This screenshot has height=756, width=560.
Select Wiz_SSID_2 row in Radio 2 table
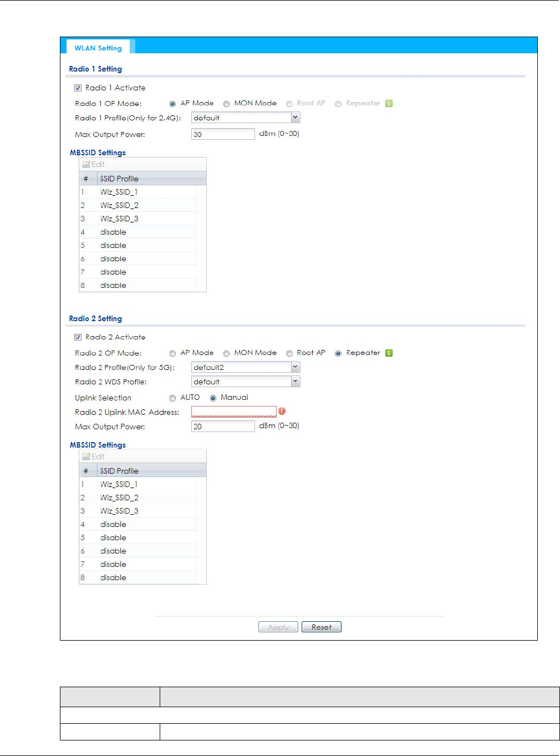138,498
